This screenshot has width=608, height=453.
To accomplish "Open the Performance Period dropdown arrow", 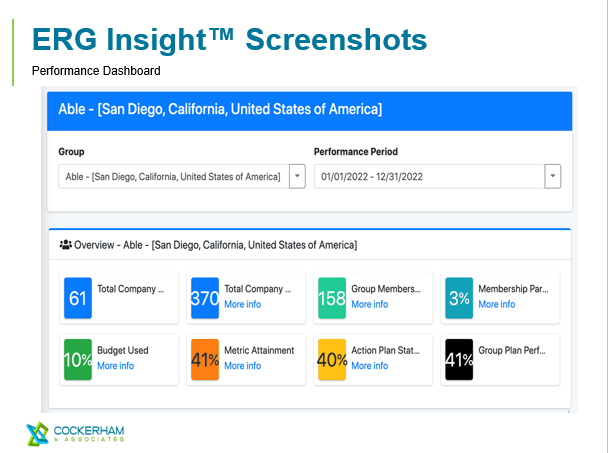I will [553, 176].
